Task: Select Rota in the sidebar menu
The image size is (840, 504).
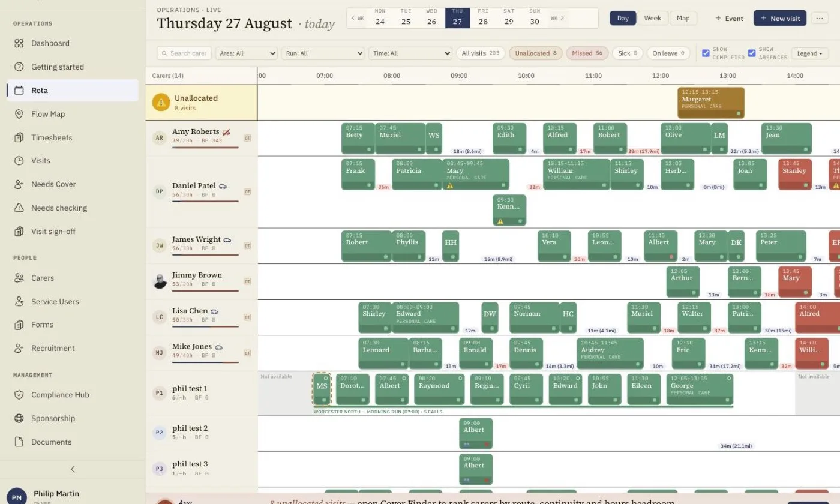Action: [x=73, y=91]
